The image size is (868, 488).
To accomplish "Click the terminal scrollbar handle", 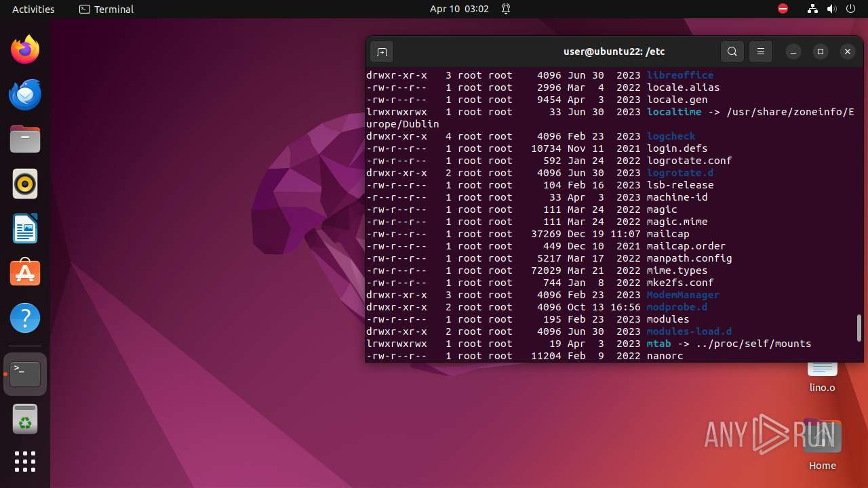I will [x=859, y=329].
